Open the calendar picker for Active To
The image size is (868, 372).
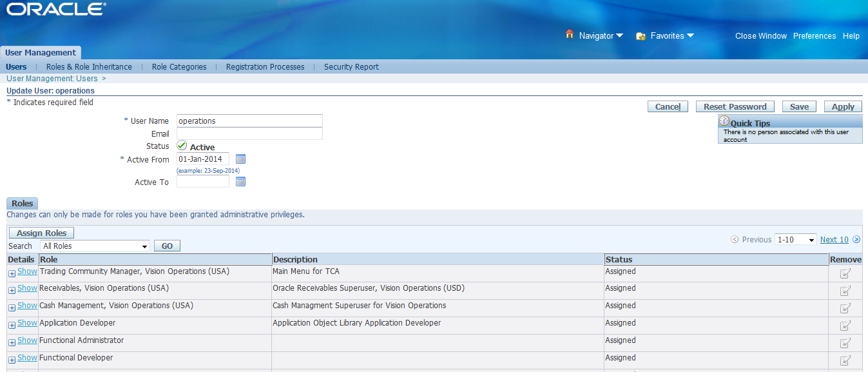[241, 181]
